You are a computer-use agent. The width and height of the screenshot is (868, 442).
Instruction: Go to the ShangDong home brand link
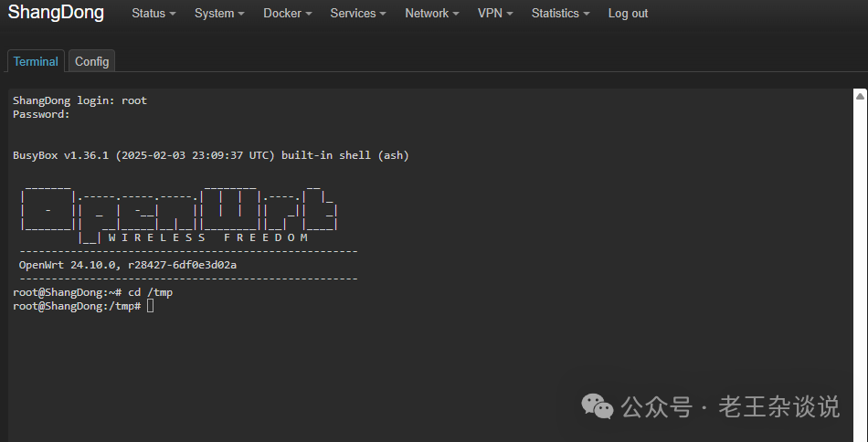click(57, 13)
